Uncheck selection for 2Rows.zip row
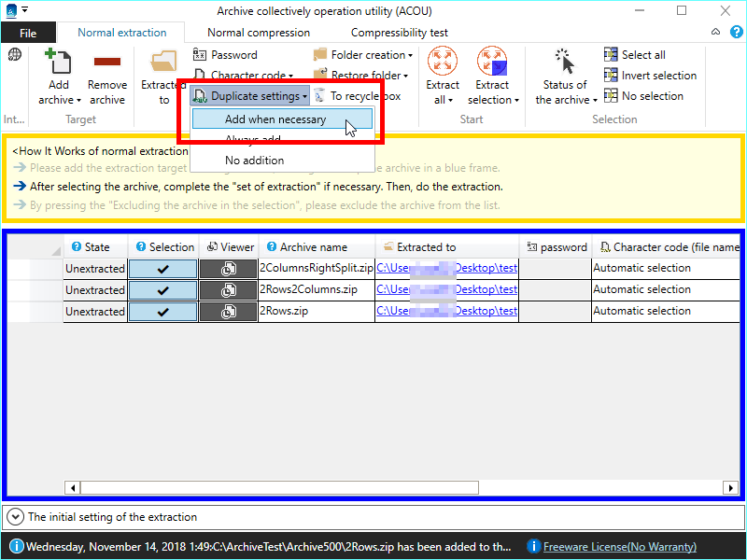Image resolution: width=747 pixels, height=560 pixels. point(162,311)
